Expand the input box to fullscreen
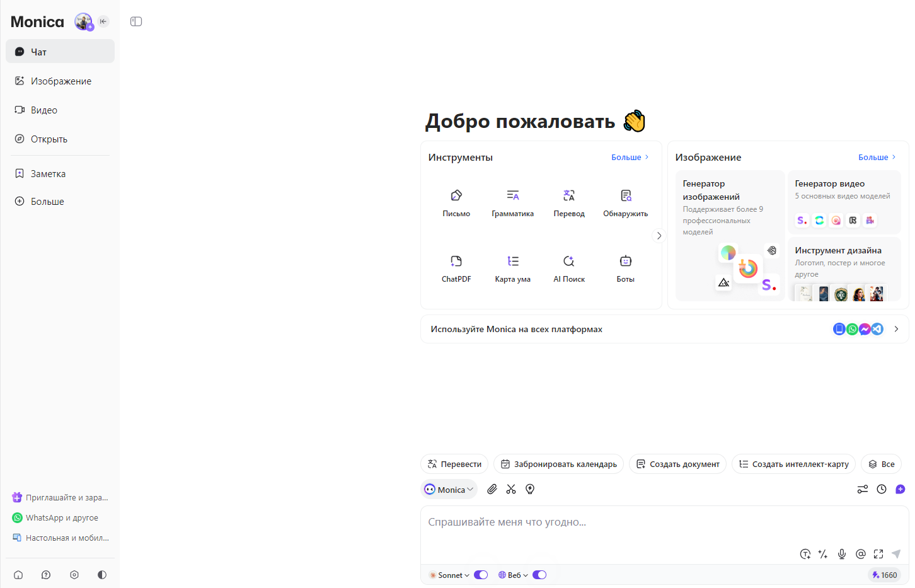The width and height of the screenshot is (915, 588). click(x=878, y=554)
